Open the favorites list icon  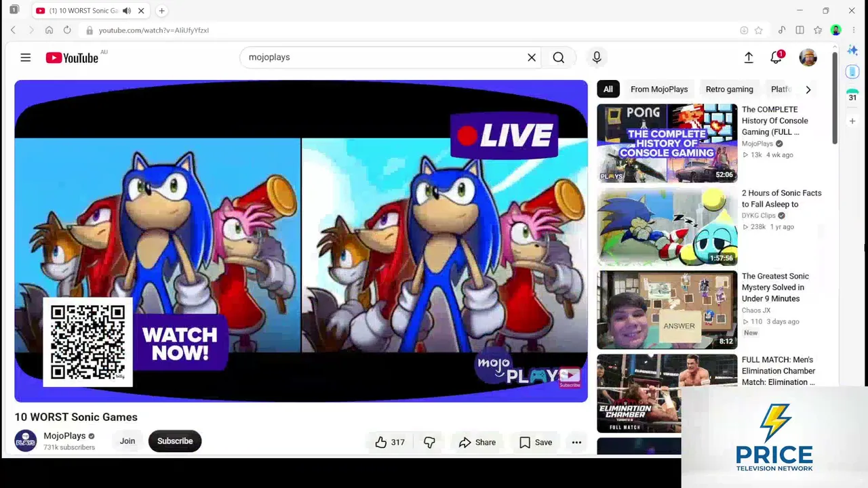(x=818, y=30)
